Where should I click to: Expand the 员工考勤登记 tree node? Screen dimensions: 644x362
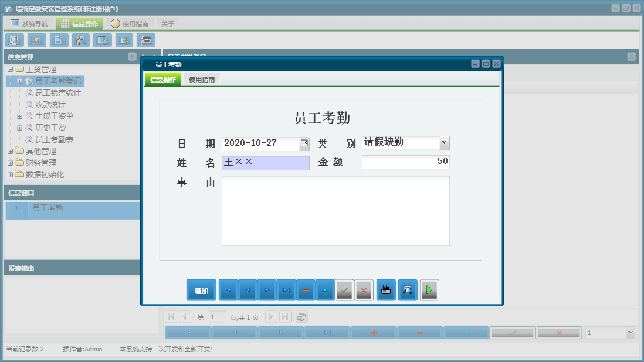coord(19,81)
